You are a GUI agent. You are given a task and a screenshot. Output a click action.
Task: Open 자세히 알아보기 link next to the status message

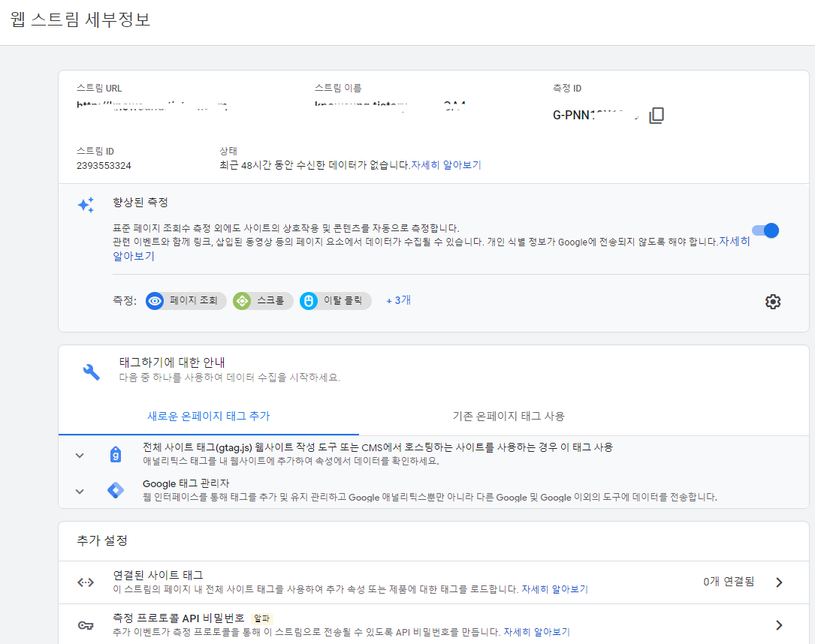tap(446, 165)
